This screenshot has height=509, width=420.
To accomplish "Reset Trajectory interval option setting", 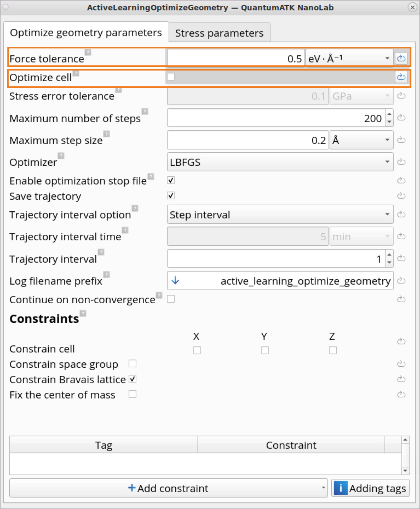I will pyautogui.click(x=401, y=214).
